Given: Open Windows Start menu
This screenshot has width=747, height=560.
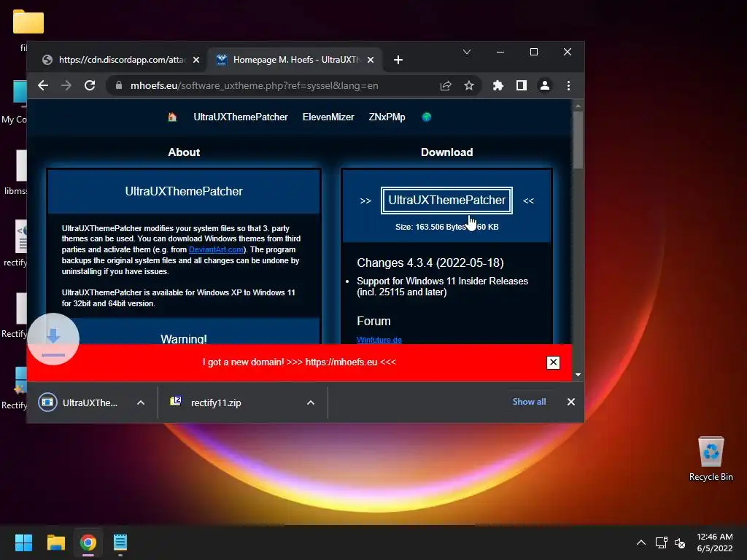Looking at the screenshot, I should pyautogui.click(x=23, y=542).
